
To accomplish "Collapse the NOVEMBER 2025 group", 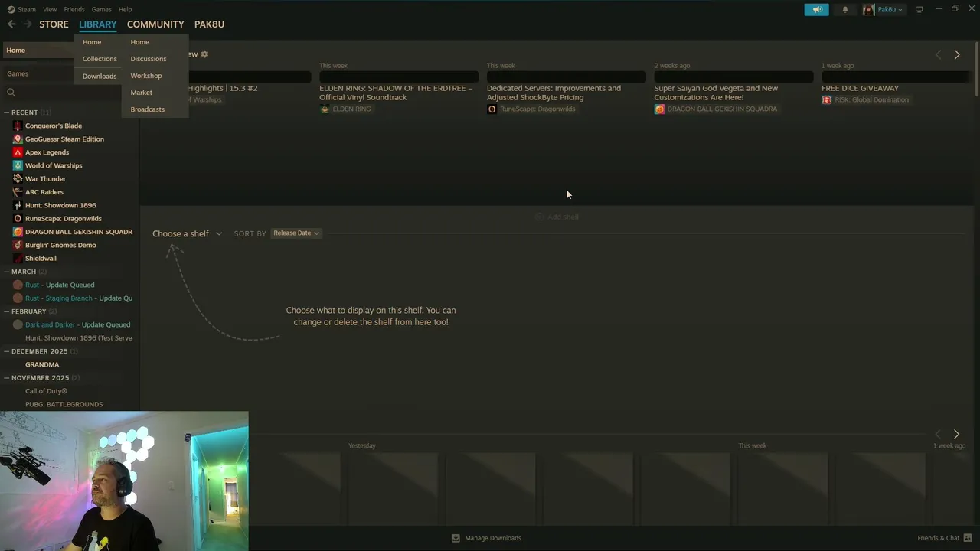I will pos(6,378).
